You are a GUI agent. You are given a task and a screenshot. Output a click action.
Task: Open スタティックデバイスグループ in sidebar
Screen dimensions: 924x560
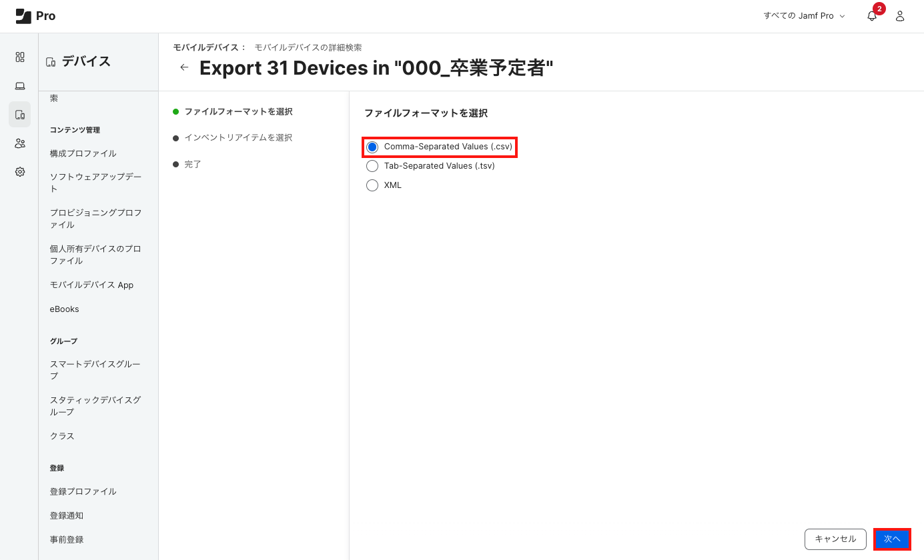click(x=96, y=406)
